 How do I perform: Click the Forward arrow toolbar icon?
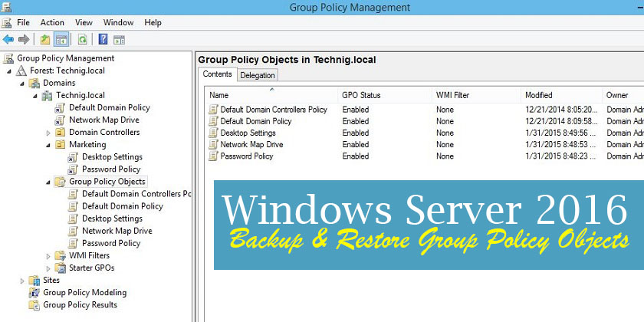(x=24, y=39)
